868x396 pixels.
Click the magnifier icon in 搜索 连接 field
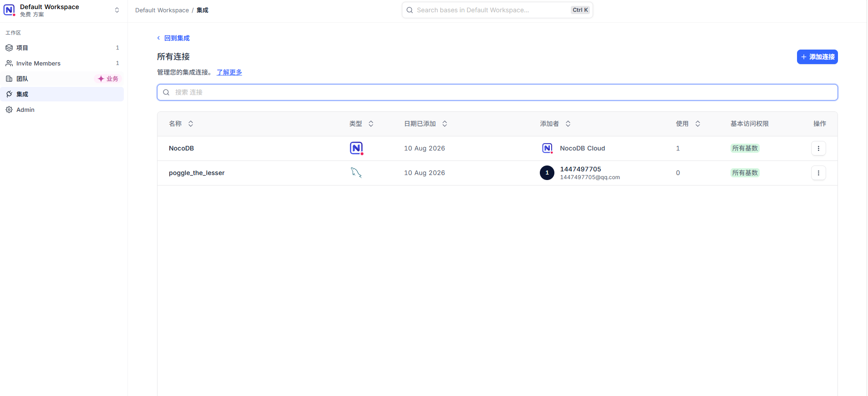tap(166, 92)
